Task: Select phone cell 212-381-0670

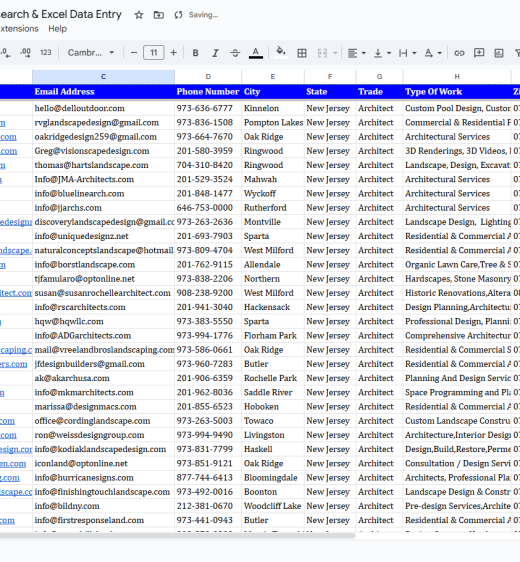Action: [x=208, y=506]
